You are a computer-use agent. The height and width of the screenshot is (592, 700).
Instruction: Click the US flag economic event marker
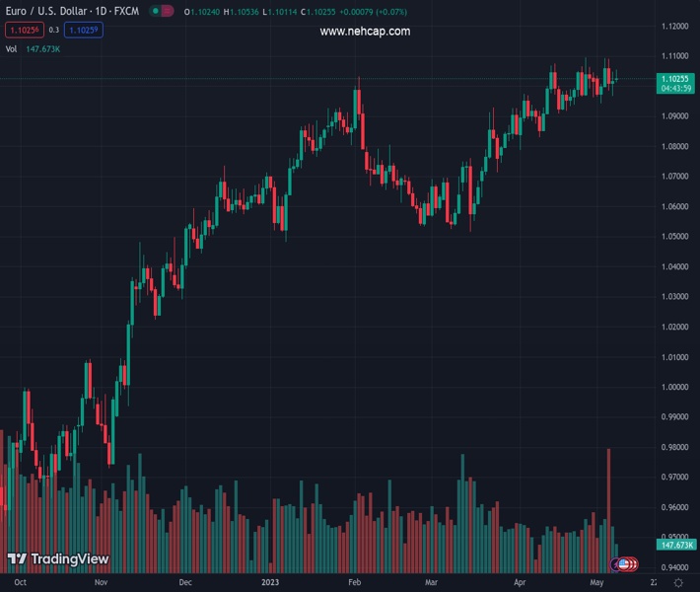624,563
